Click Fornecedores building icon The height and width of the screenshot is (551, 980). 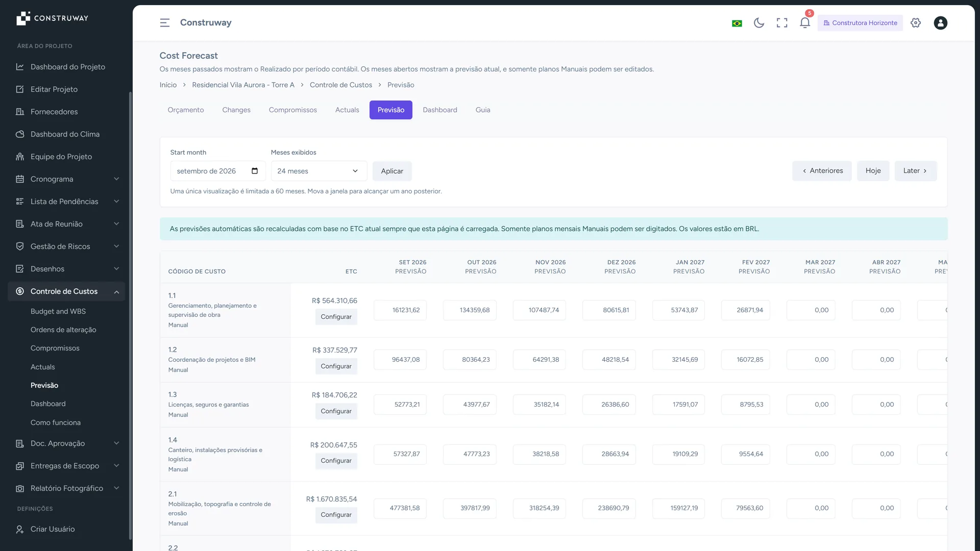coord(20,112)
